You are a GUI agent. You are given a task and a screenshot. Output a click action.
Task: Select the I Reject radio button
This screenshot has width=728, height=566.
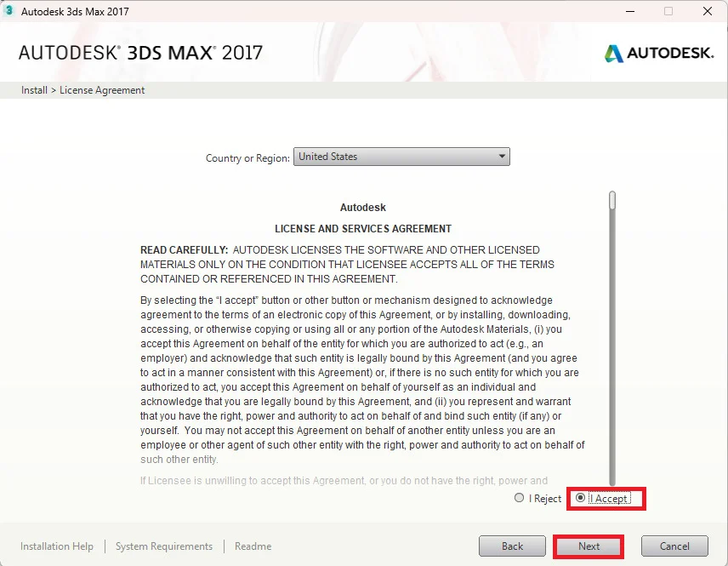tap(519, 498)
